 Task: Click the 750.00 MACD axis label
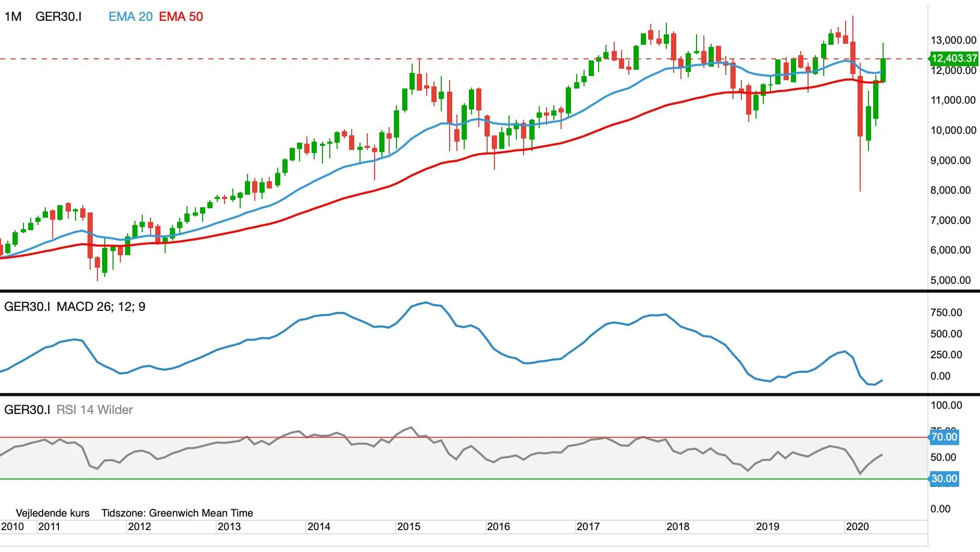[x=946, y=312]
